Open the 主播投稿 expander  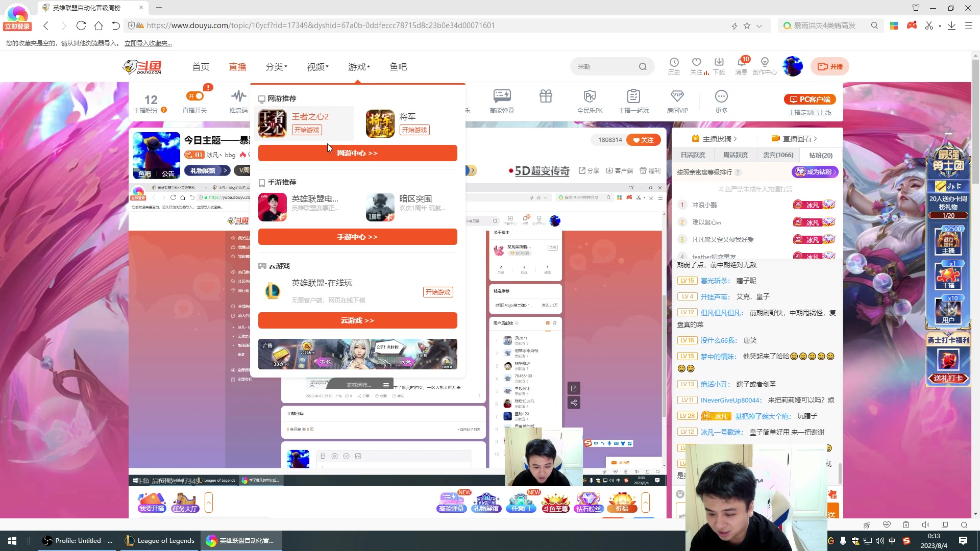pyautogui.click(x=714, y=139)
